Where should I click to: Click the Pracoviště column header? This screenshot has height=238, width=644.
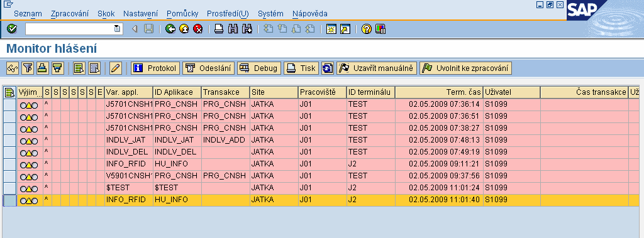tap(323, 92)
